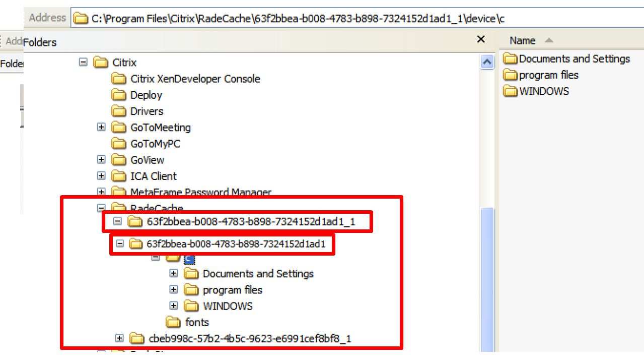Select 'GoToMyPC' label in folder tree
Image resolution: width=644 pixels, height=363 pixels.
coord(155,144)
